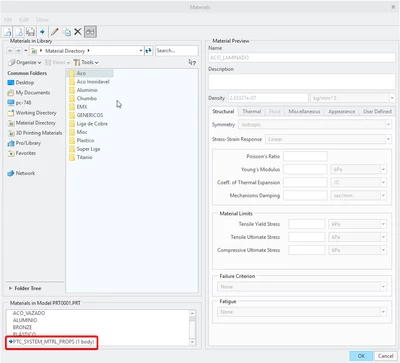Open the Stress-Strain Response dropdown
Image resolution: width=400 pixels, height=363 pixels.
[328, 139]
